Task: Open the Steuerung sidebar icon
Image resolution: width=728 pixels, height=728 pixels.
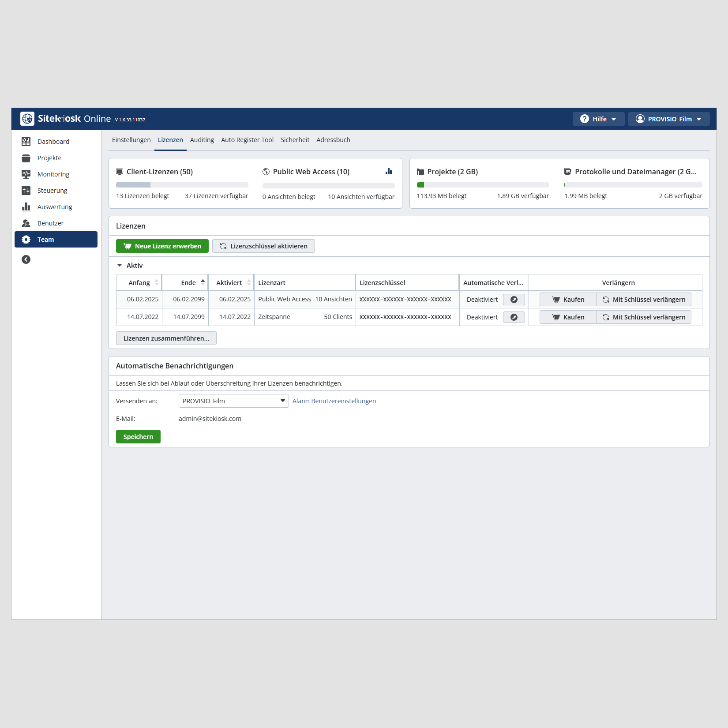Action: click(26, 191)
